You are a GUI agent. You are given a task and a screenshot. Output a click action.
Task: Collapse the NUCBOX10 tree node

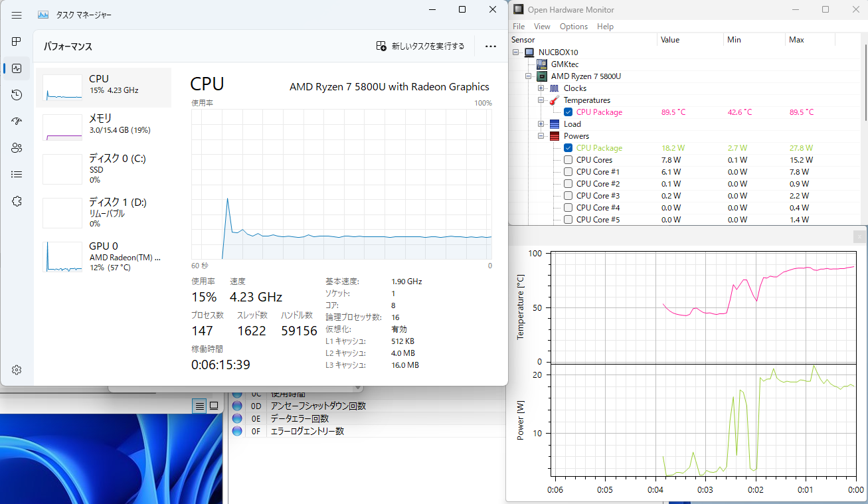[x=517, y=52]
